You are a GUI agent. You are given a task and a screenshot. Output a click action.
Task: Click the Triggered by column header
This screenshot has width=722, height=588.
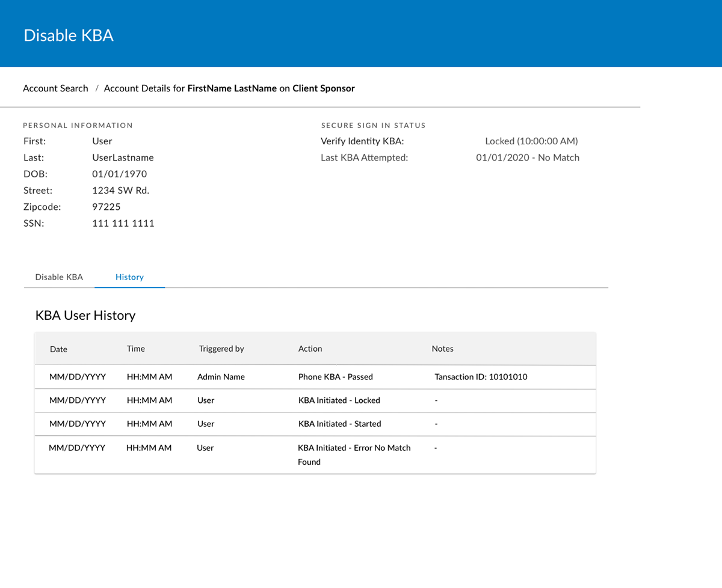click(x=221, y=349)
